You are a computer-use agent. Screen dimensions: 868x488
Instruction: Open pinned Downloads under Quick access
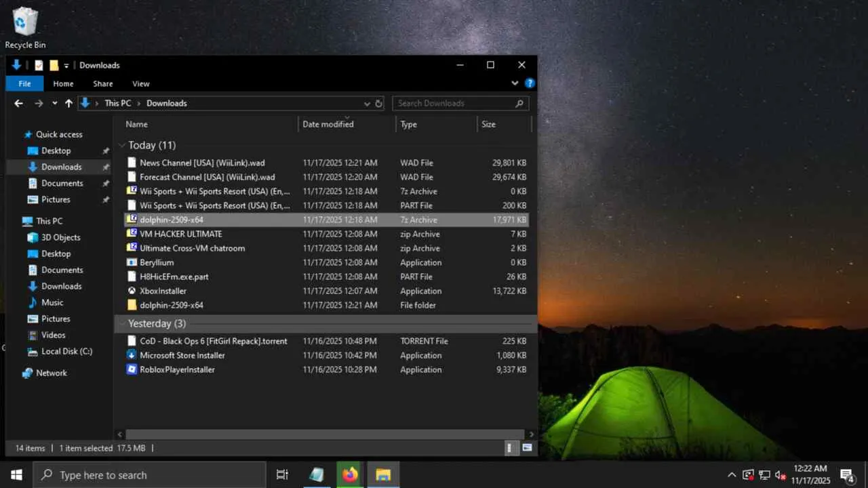[x=61, y=167]
